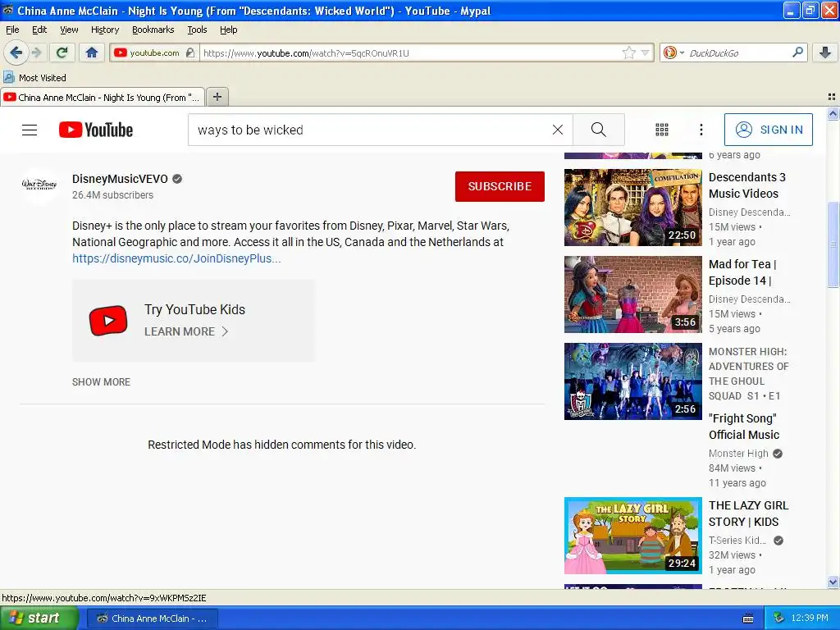Select the China Anne McClain taskbar button

pos(152,619)
